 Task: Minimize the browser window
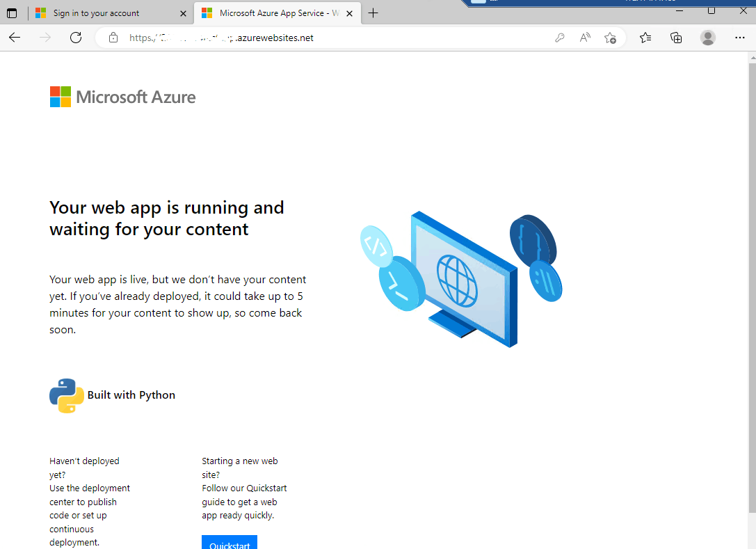pos(679,10)
